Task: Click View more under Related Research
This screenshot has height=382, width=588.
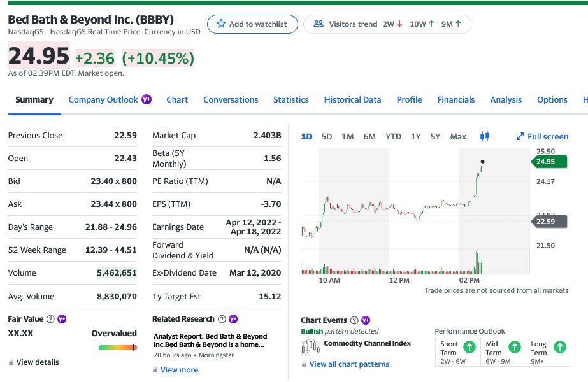Action: click(x=179, y=370)
